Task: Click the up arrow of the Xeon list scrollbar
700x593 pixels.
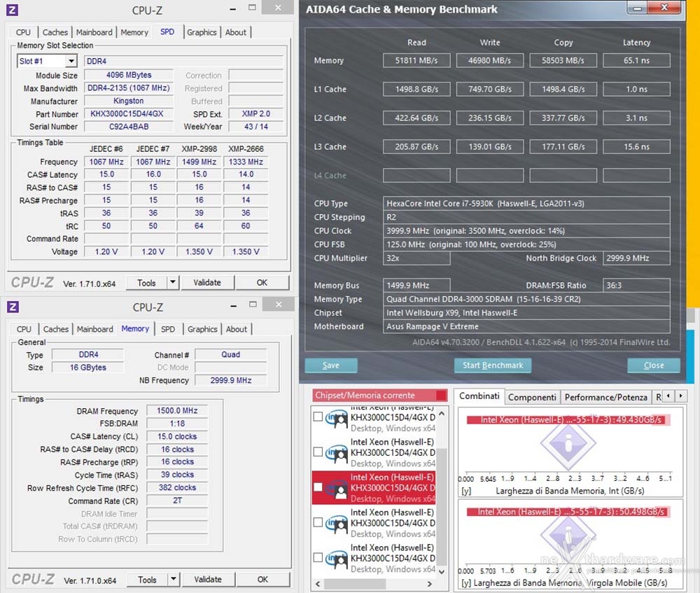Action: (x=442, y=414)
